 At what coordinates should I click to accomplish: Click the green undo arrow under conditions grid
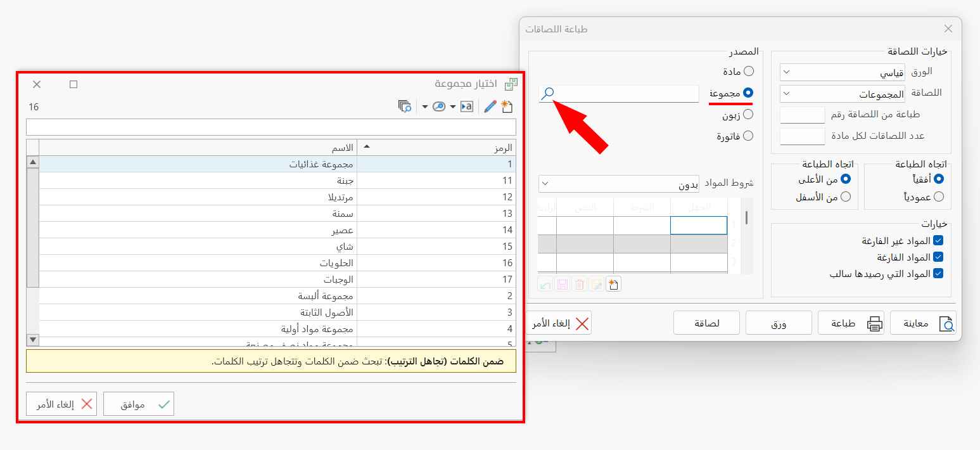click(x=545, y=284)
